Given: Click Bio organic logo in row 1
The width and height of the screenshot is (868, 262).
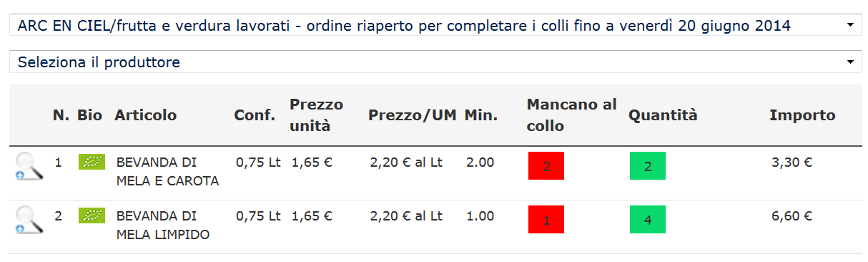Looking at the screenshot, I should coord(92,161).
